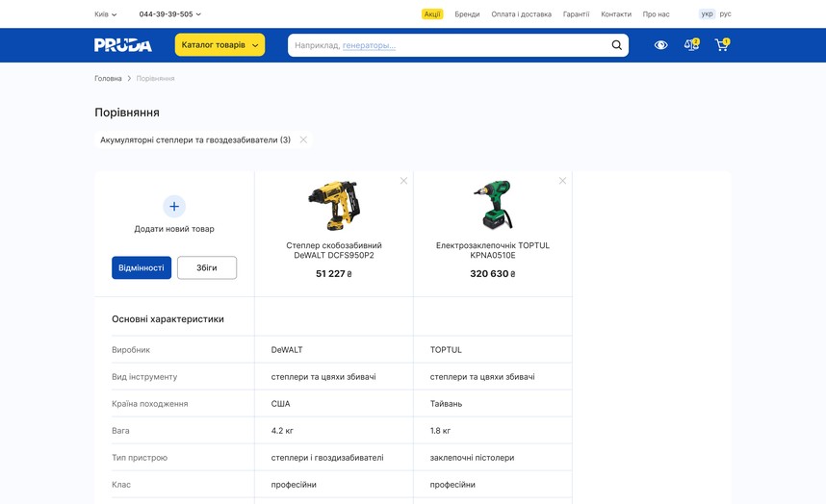
Task: Show Відмінності only
Action: [x=142, y=267]
